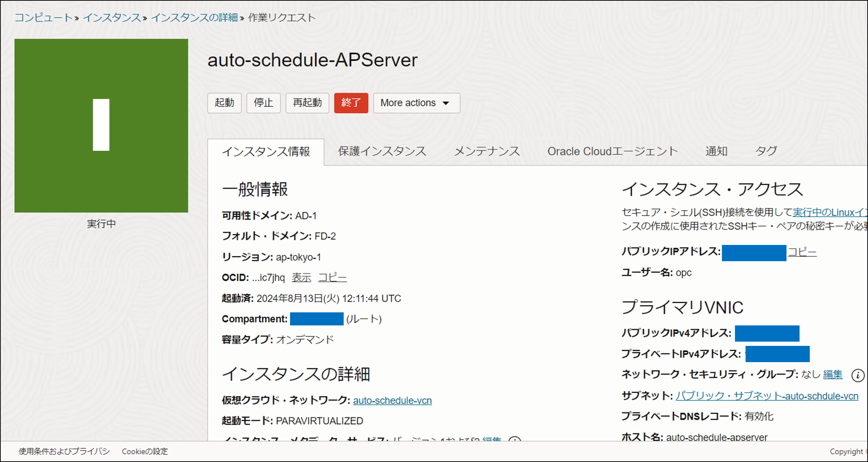
Task: Click 表示 link next to OCID
Action: [301, 278]
